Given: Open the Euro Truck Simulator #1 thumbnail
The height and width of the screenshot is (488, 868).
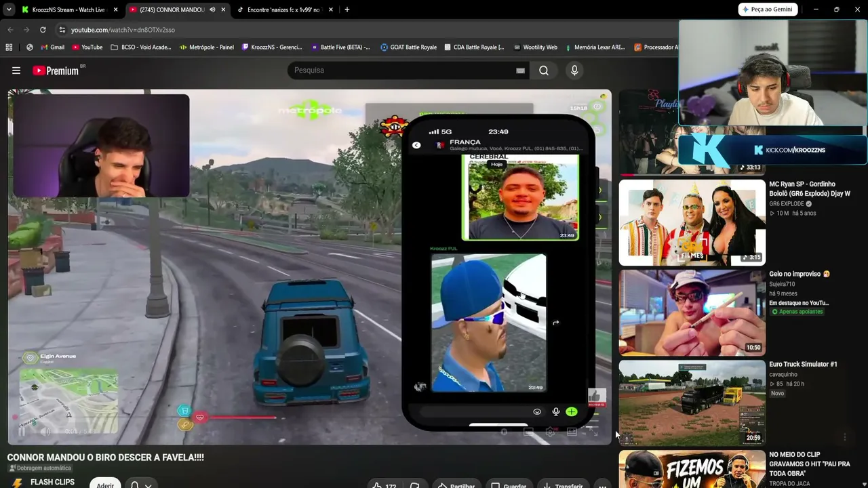Looking at the screenshot, I should coord(692,403).
